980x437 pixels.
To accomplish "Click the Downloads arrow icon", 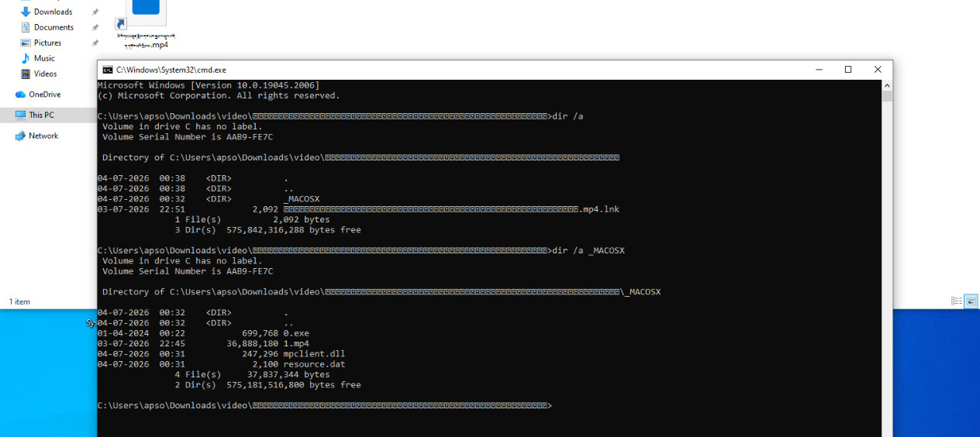I will pos(26,12).
